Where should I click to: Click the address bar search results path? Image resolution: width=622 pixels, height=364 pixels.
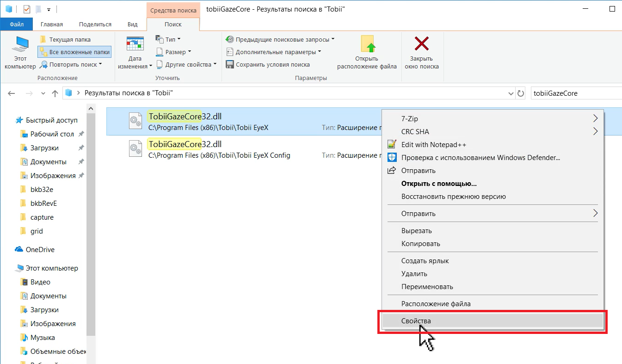coord(129,93)
